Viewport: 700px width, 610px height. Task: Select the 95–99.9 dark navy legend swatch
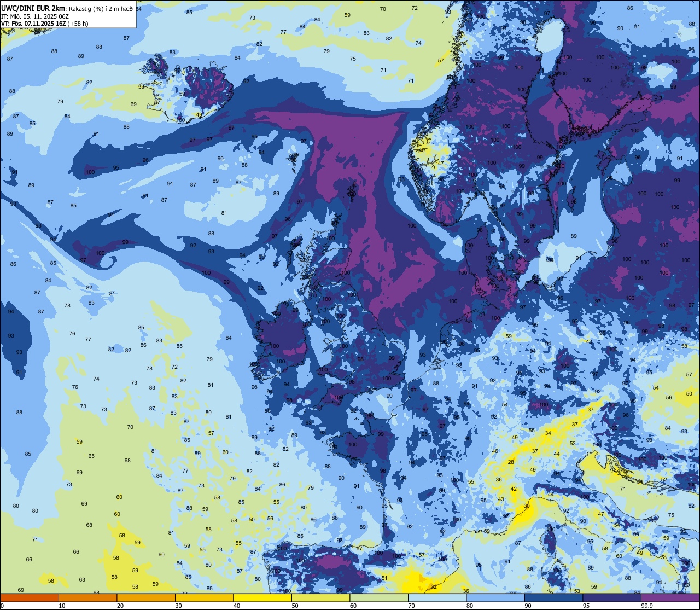point(612,597)
